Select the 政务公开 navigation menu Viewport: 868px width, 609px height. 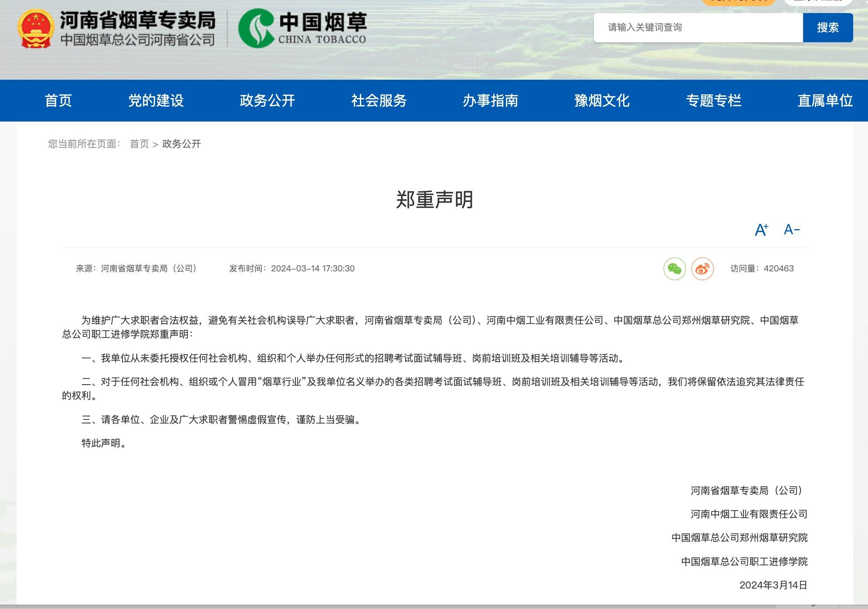[267, 101]
